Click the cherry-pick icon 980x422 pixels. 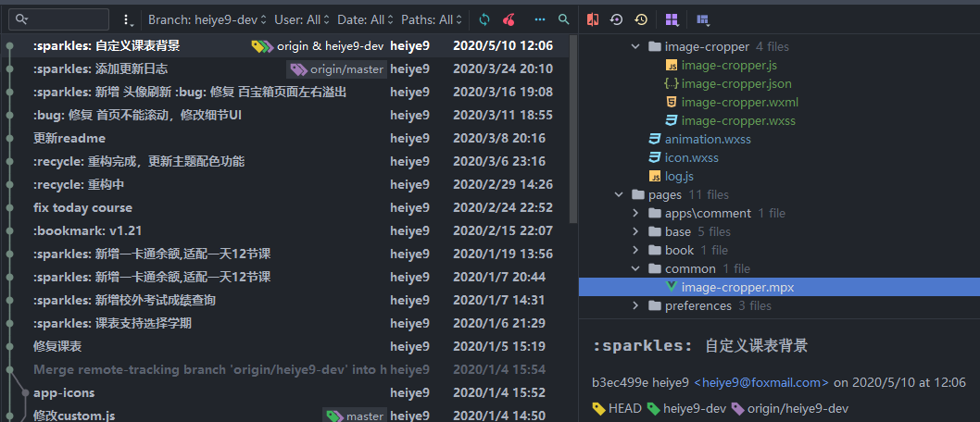(509, 19)
